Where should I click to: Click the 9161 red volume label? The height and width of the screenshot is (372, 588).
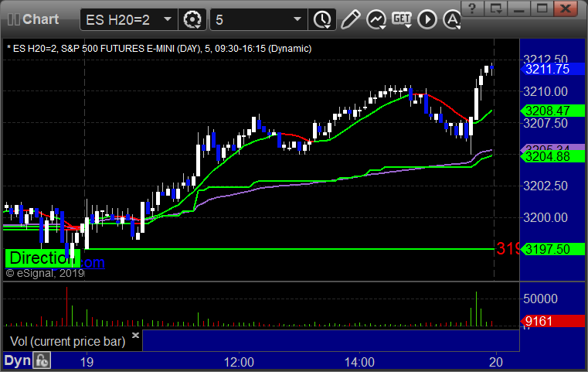pyautogui.click(x=552, y=321)
